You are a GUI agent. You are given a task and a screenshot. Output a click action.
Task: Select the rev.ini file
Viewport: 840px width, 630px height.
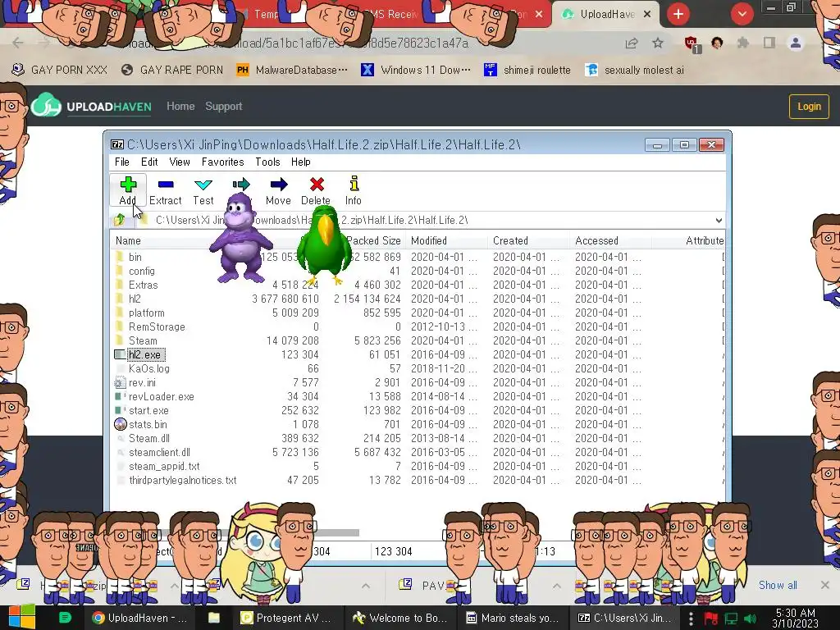coord(142,382)
